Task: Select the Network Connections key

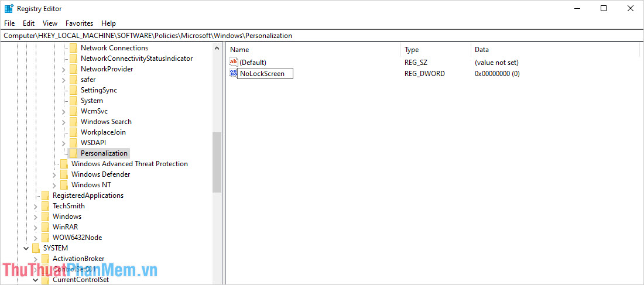Action: [114, 48]
